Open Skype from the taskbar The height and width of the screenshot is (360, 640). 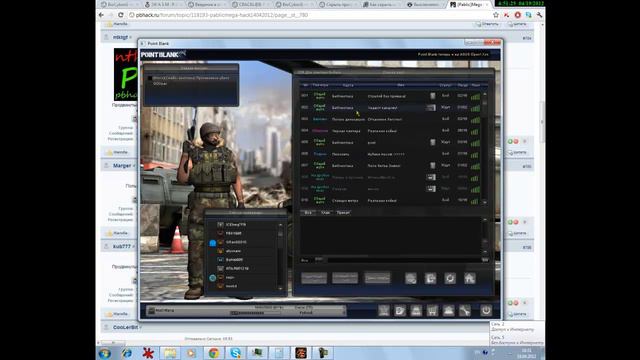click(236, 353)
